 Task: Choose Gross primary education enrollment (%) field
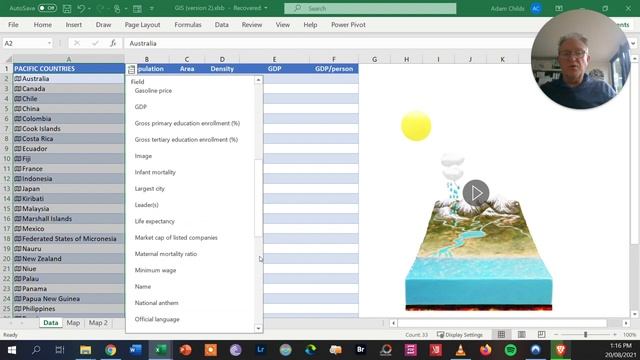(x=187, y=123)
